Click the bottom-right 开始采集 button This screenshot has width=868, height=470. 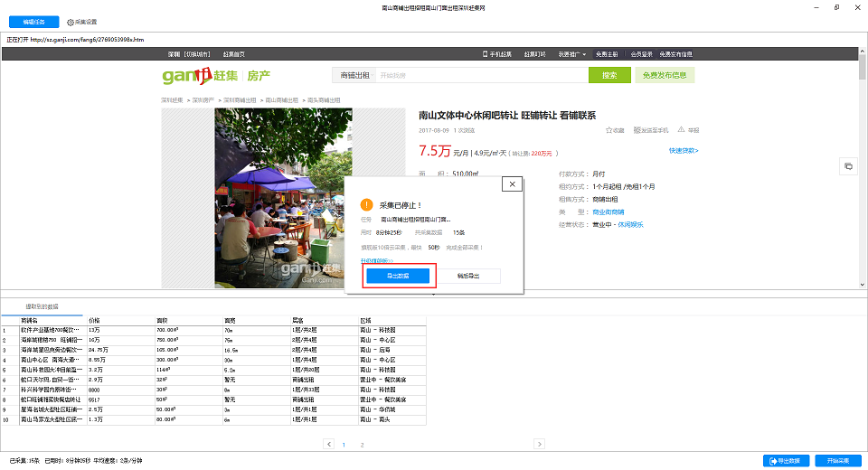pyautogui.click(x=838, y=461)
